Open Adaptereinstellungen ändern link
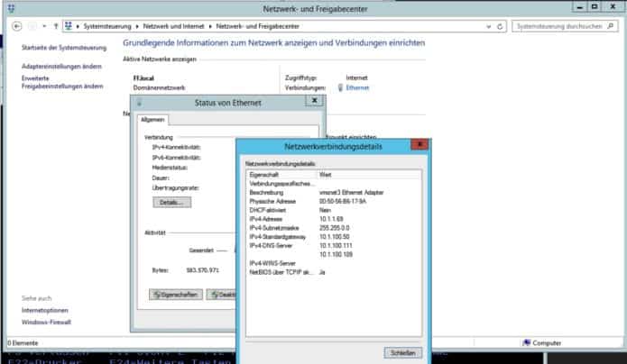This screenshot has width=627, height=364. [61, 67]
